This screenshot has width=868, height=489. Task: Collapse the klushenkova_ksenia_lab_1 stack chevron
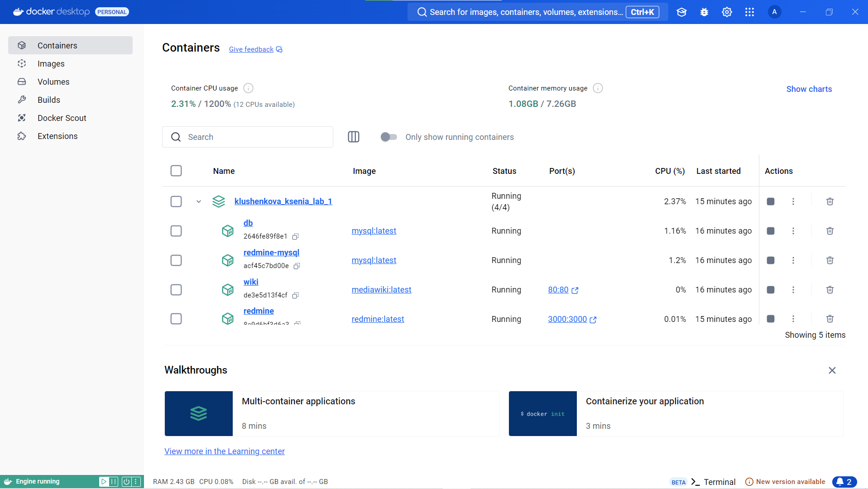click(x=198, y=201)
